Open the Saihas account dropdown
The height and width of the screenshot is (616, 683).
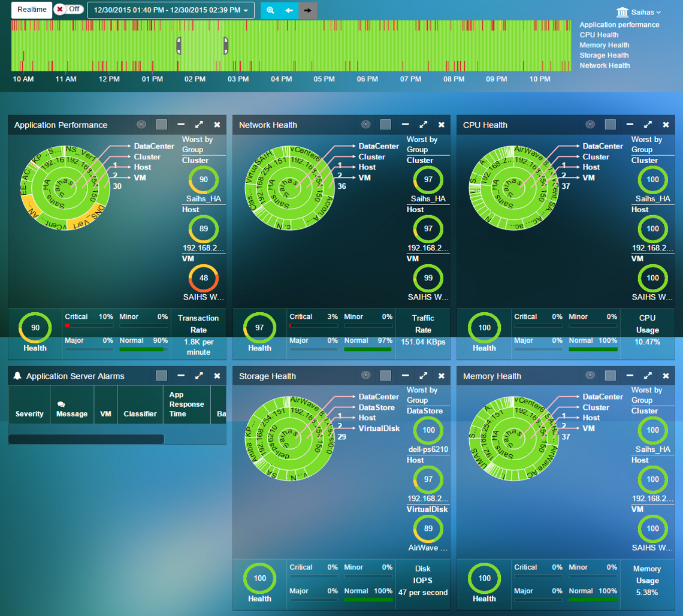point(639,12)
